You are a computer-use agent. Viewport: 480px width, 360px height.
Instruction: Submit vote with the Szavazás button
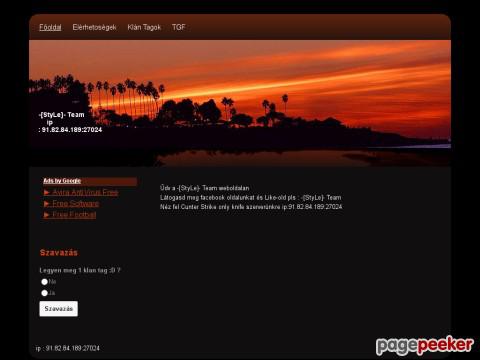[x=59, y=309]
